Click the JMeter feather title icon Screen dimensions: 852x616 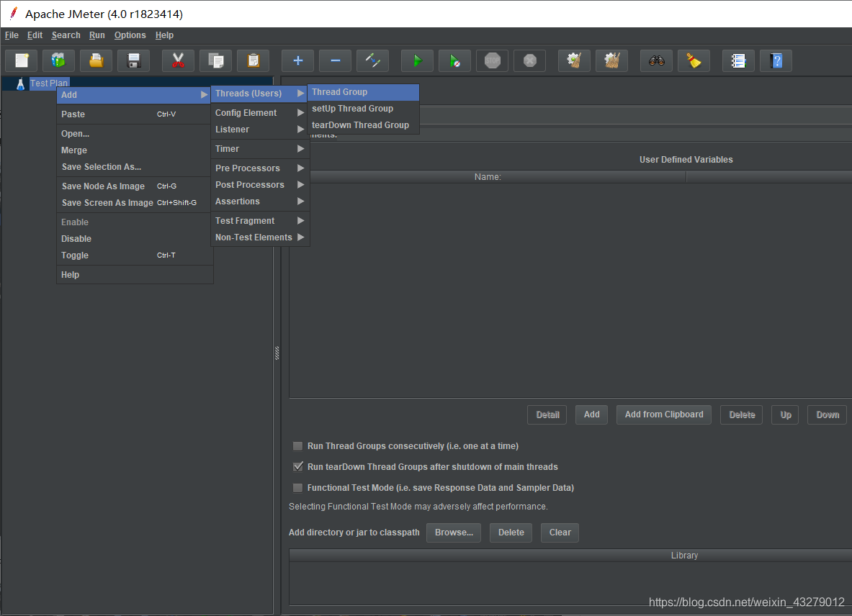click(14, 13)
